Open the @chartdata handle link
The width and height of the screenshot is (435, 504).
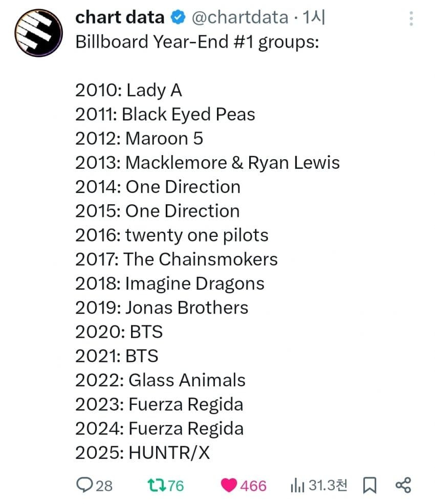point(240,18)
